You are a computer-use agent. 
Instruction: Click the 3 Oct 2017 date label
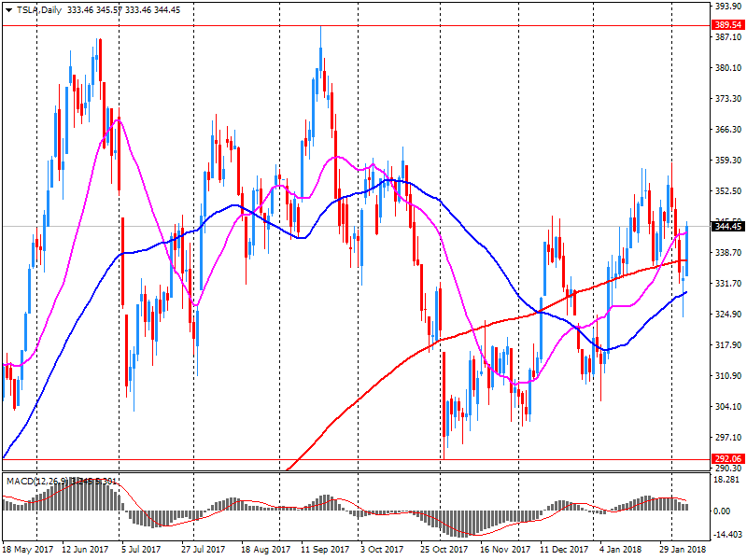click(x=382, y=550)
